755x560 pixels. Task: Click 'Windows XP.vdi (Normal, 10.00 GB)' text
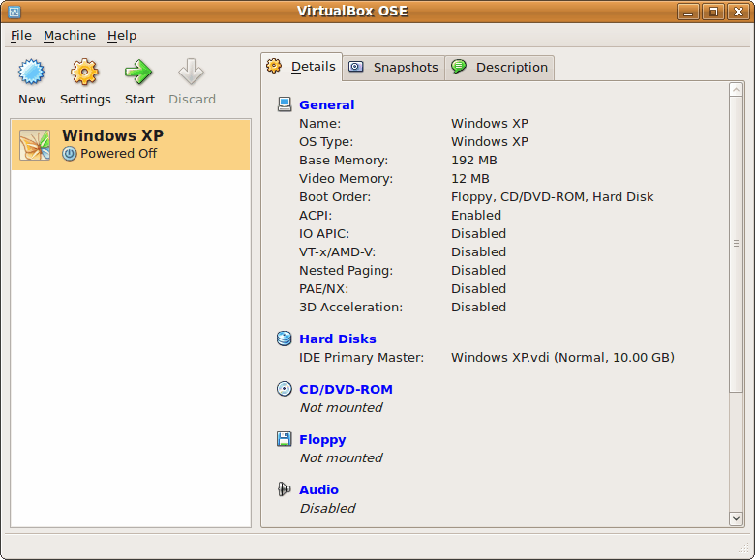coord(562,358)
